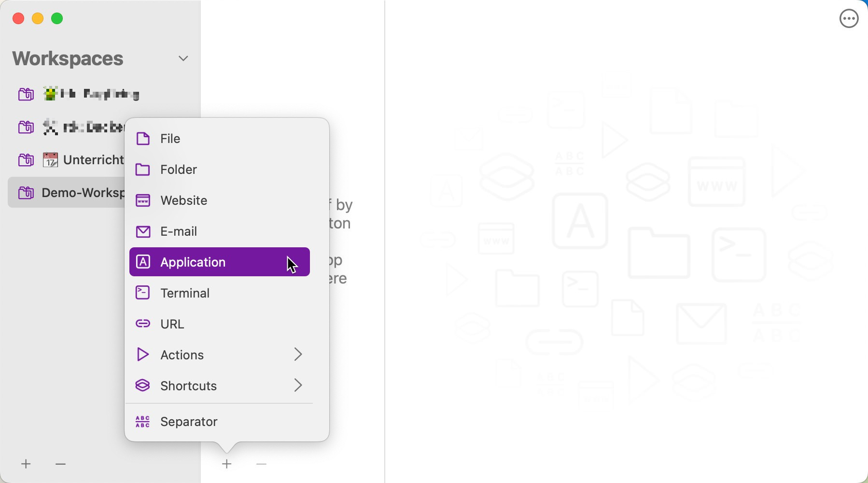
Task: Click the Application A icon
Action: (x=143, y=262)
